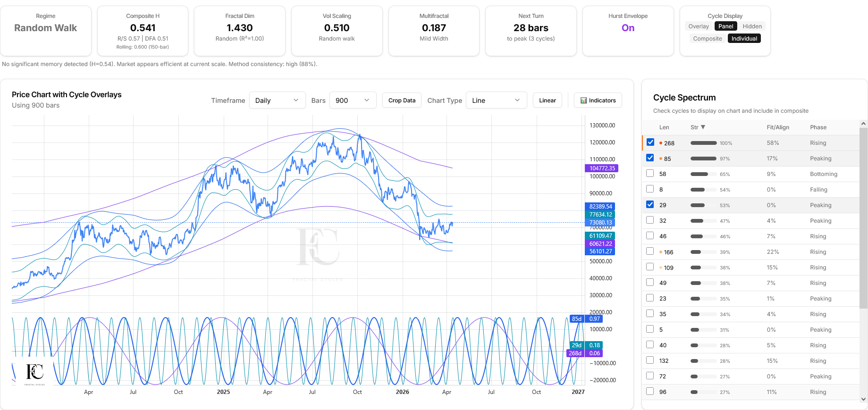Toggle Hurst Envelope On
Screen dimensions: 868x410
[628, 28]
